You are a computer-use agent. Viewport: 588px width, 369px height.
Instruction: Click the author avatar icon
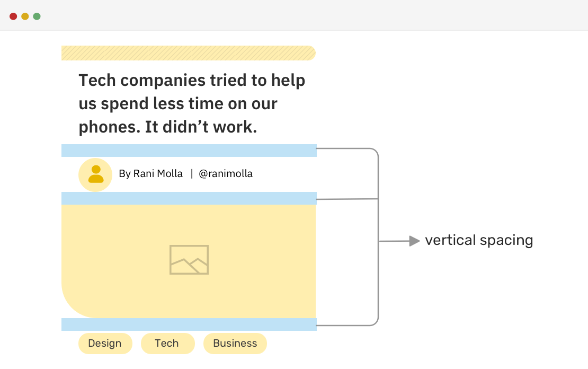pos(95,174)
